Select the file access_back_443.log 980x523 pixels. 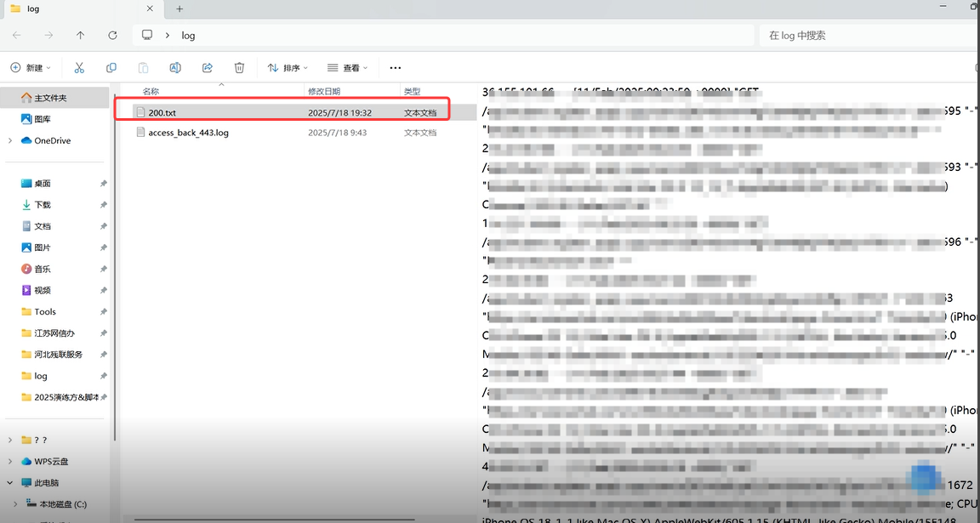click(x=188, y=133)
